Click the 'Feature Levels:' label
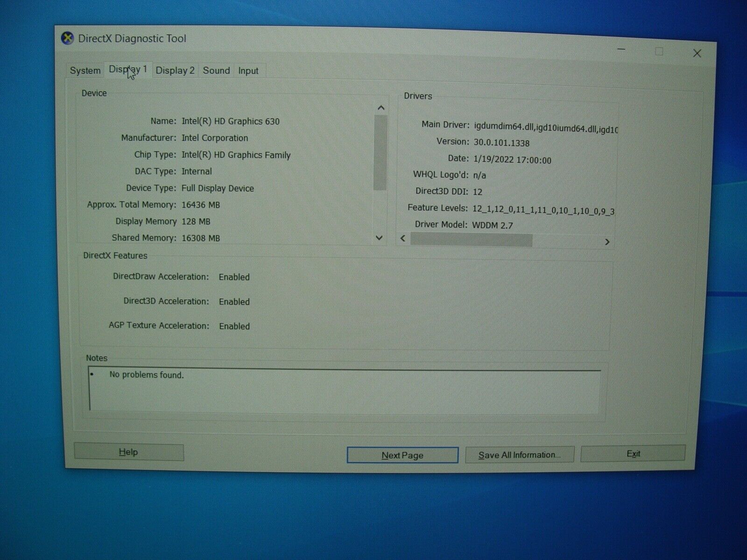The width and height of the screenshot is (747, 560). [x=437, y=208]
